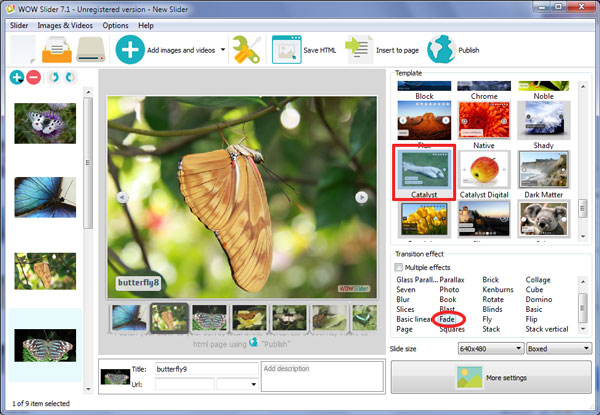The image size is (600, 415).
Task: Choose the Catalyst template thumbnail
Action: pyautogui.click(x=424, y=169)
